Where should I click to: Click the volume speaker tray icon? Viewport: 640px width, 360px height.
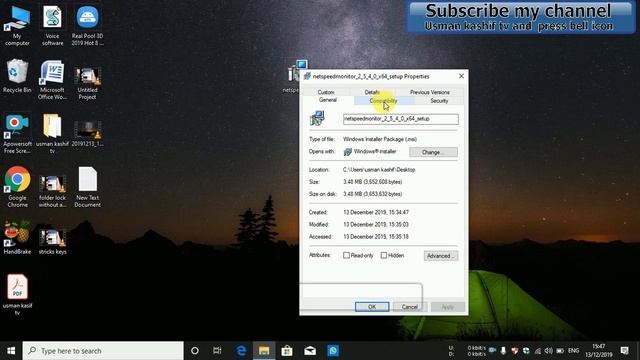pos(548,351)
